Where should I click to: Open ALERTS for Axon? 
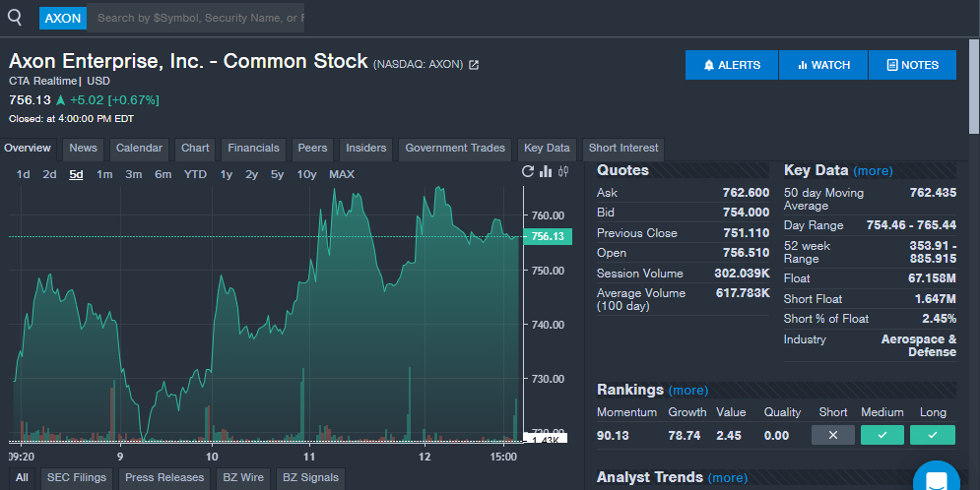732,65
